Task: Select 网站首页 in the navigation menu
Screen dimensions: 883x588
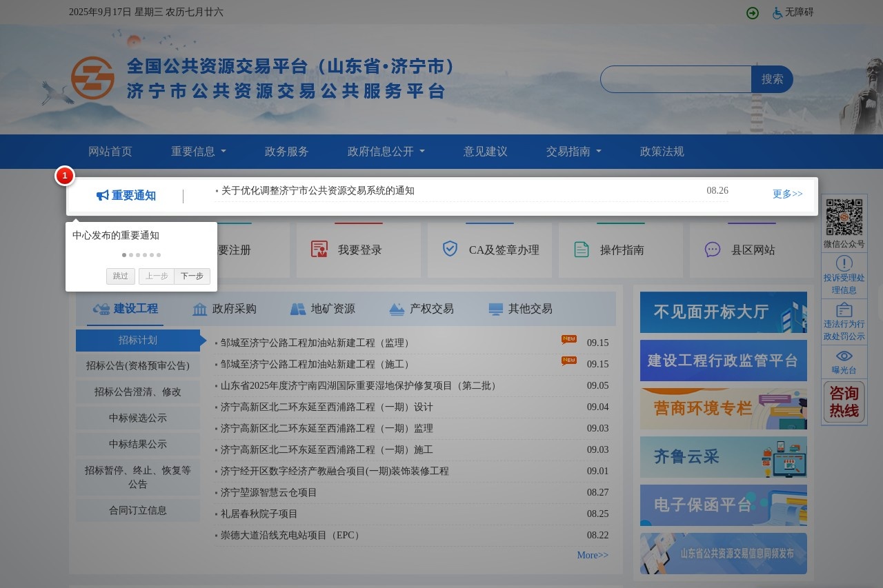Action: [110, 151]
